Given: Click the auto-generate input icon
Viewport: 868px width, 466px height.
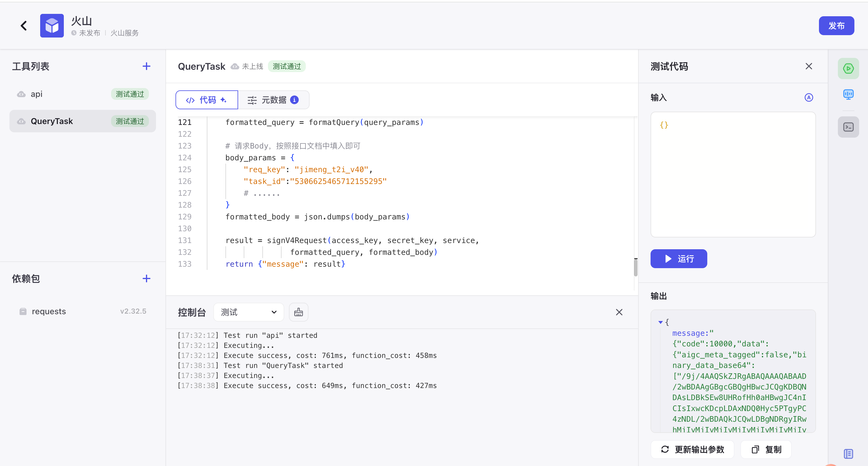Looking at the screenshot, I should click(808, 98).
